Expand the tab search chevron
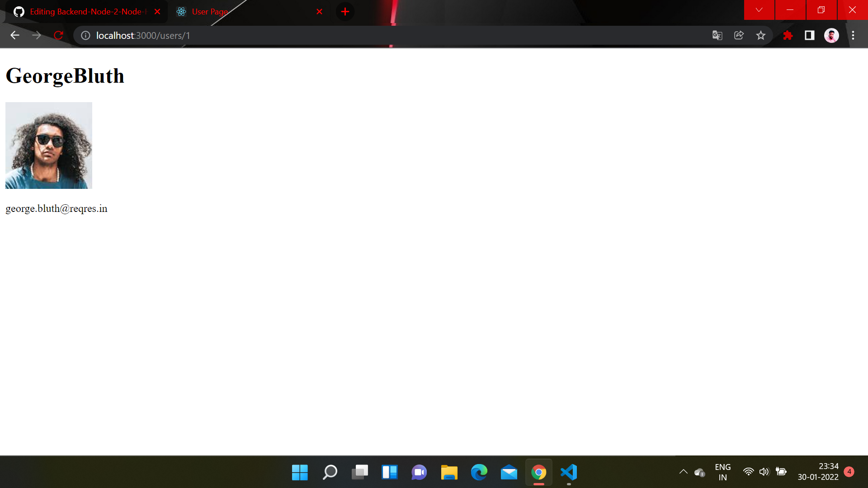This screenshot has width=868, height=488. pyautogui.click(x=759, y=10)
